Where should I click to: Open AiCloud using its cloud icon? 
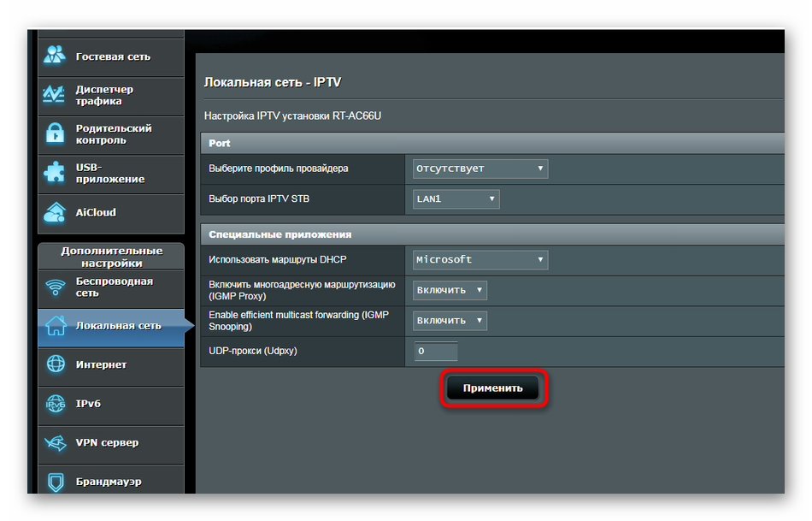click(x=55, y=212)
